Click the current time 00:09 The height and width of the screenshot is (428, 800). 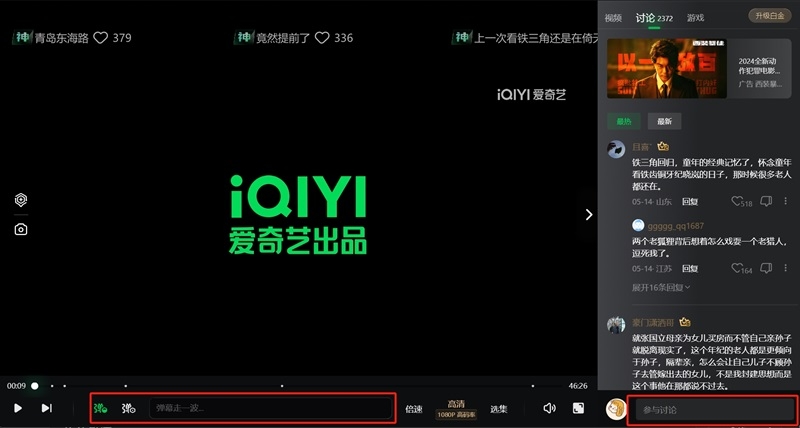coord(16,386)
